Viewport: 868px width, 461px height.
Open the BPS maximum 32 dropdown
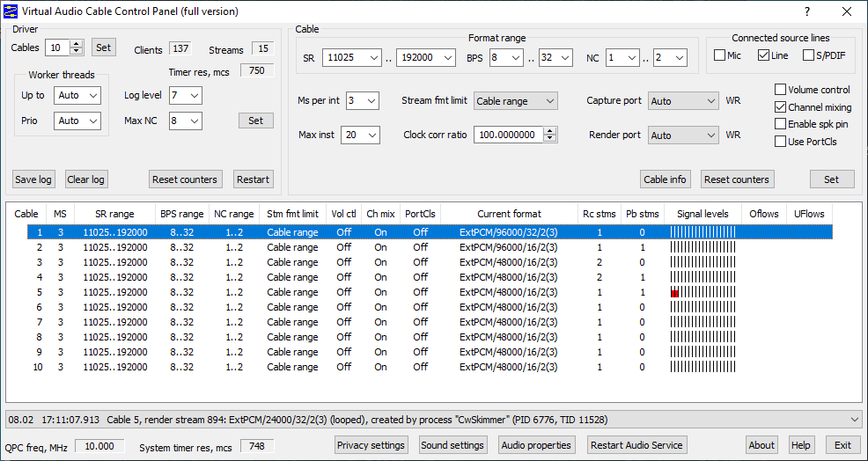(555, 57)
